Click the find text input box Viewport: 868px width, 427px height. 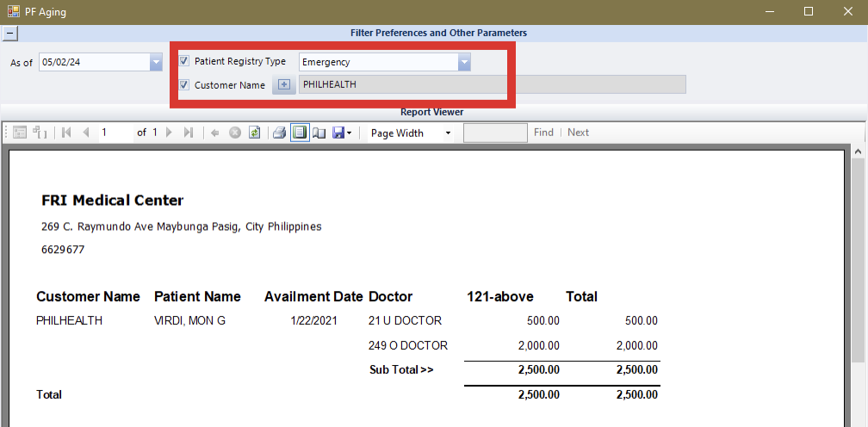click(495, 133)
